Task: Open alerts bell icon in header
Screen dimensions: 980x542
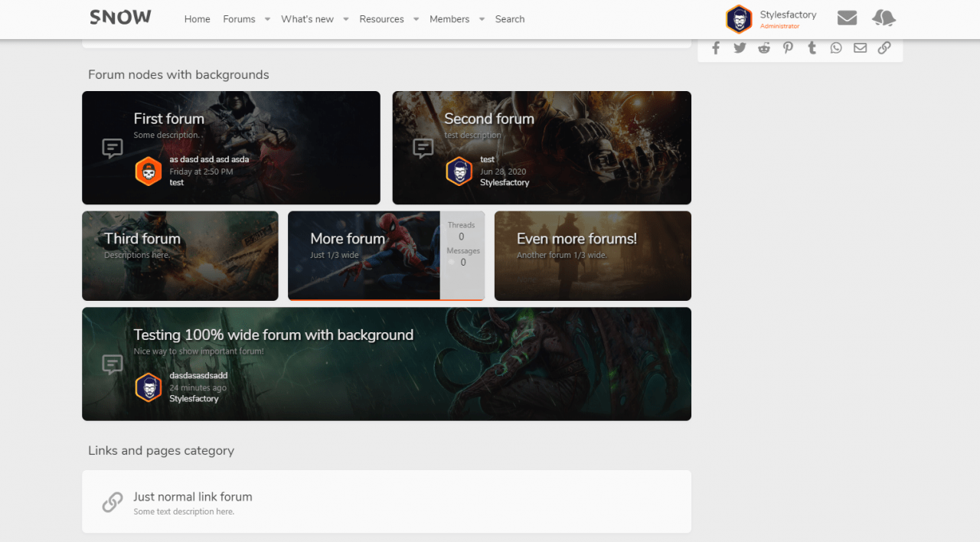Action: click(x=884, y=18)
